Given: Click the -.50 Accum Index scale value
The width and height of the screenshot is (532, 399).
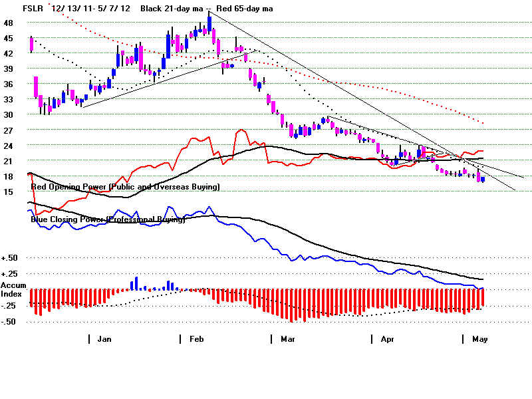Looking at the screenshot, I should click(10, 322).
